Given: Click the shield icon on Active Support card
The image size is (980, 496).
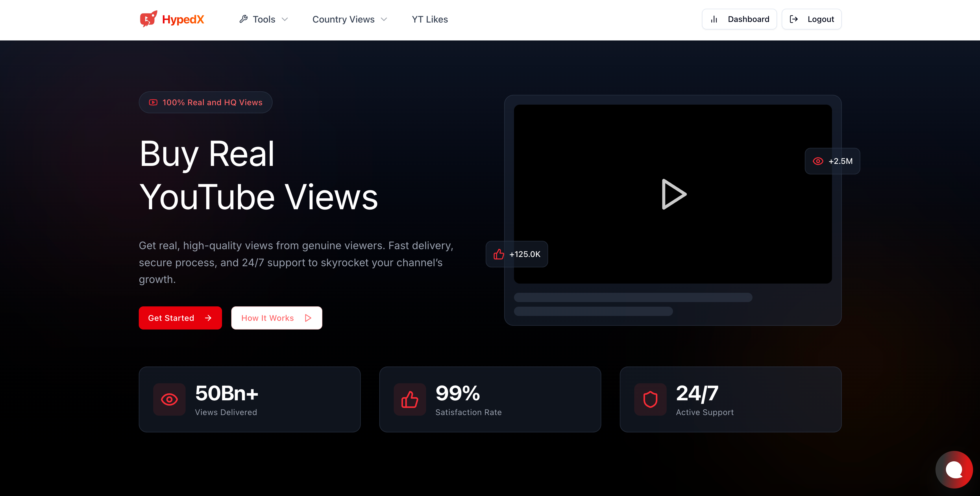Looking at the screenshot, I should [x=650, y=399].
